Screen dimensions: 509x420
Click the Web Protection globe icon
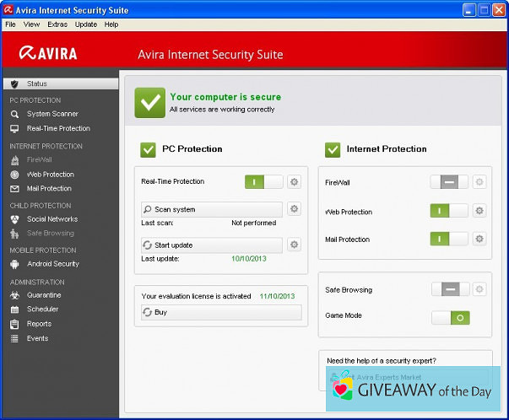click(14, 175)
